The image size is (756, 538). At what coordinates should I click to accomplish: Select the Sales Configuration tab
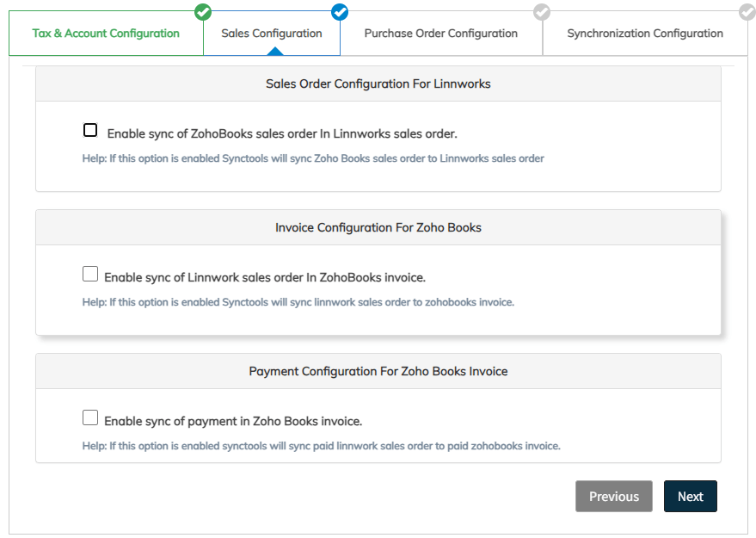[271, 34]
